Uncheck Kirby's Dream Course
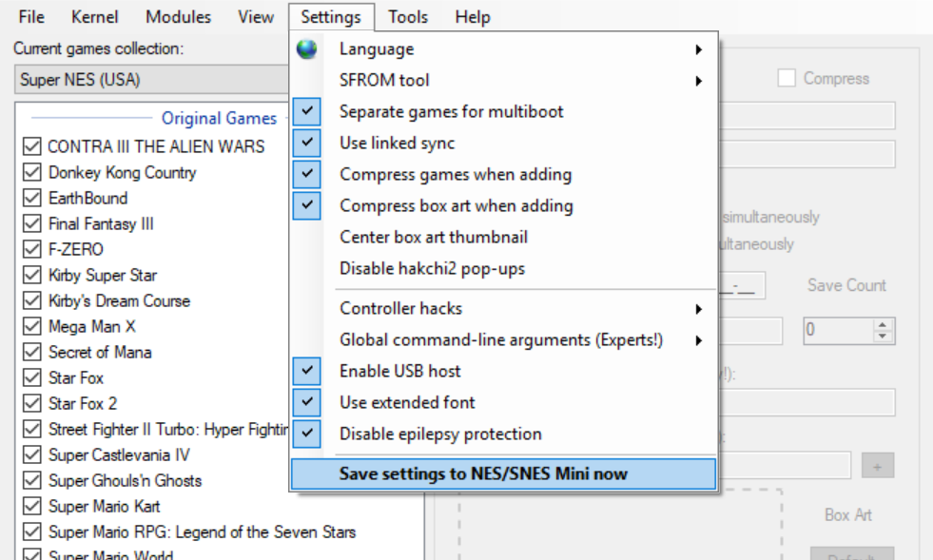Screen dimensions: 933x560 32,300
